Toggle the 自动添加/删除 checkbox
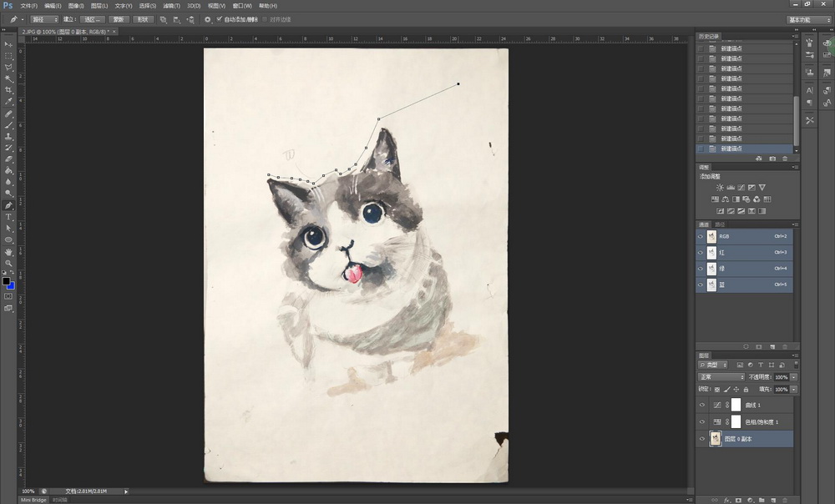The image size is (835, 504). tap(219, 19)
